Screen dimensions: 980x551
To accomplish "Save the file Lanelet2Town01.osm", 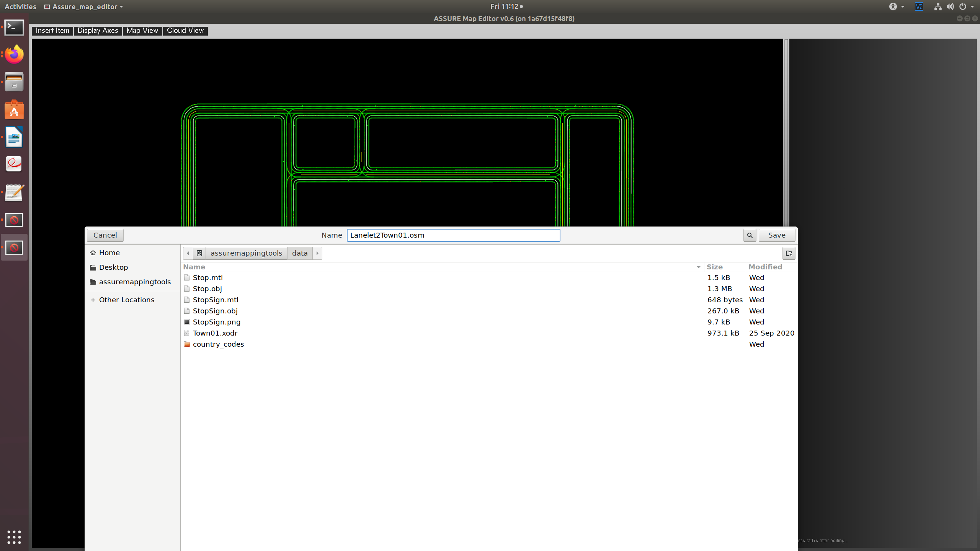I will click(x=776, y=235).
